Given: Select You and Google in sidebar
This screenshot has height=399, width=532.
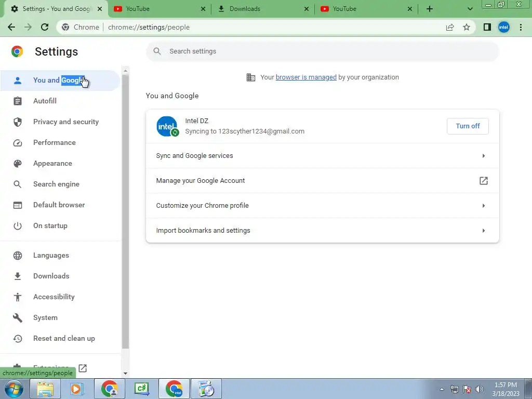Looking at the screenshot, I should tap(60, 81).
